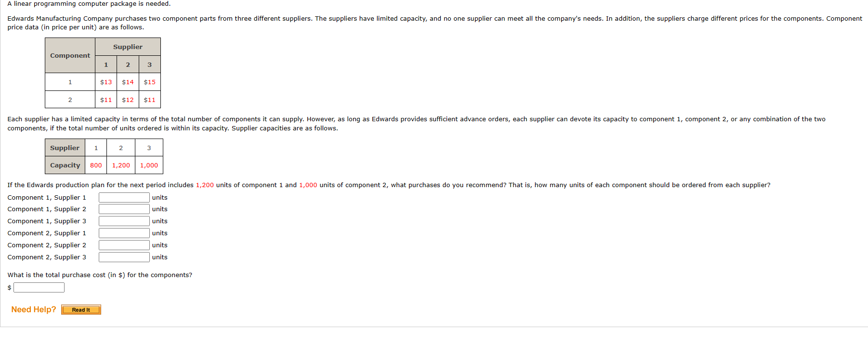Click the Component 1, Supplier 3 units input field
The height and width of the screenshot is (343, 868).
(124, 221)
